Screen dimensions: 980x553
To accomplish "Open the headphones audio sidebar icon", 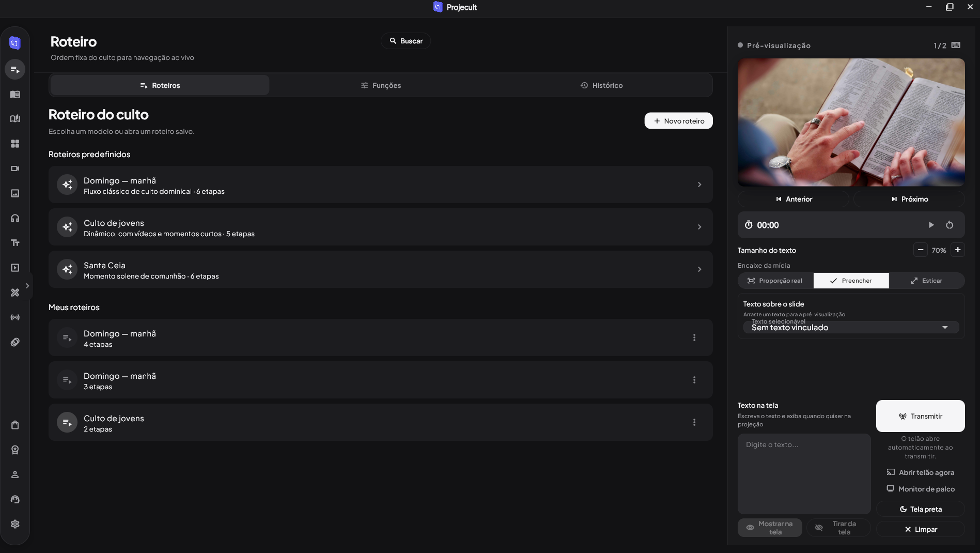I will (x=15, y=218).
